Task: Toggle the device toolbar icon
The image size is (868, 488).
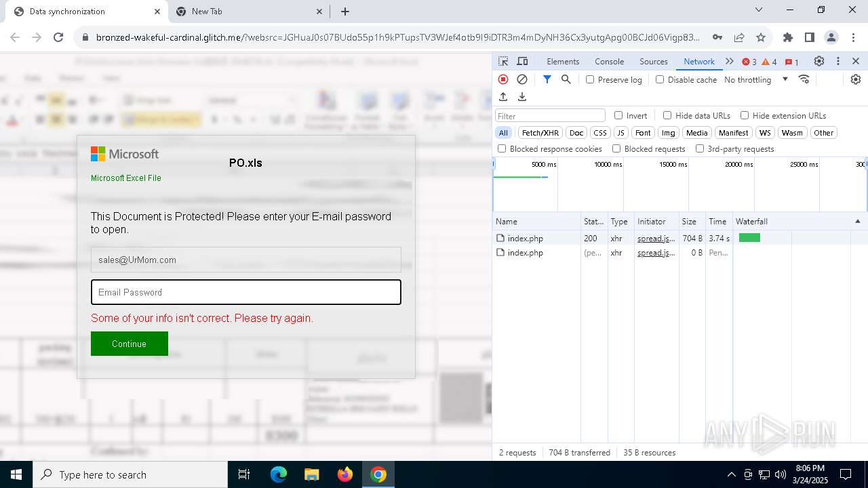Action: pyautogui.click(x=522, y=61)
